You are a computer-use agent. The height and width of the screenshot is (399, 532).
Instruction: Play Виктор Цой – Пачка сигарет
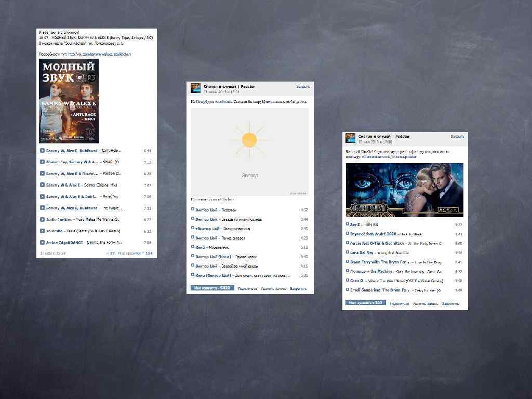point(193,237)
